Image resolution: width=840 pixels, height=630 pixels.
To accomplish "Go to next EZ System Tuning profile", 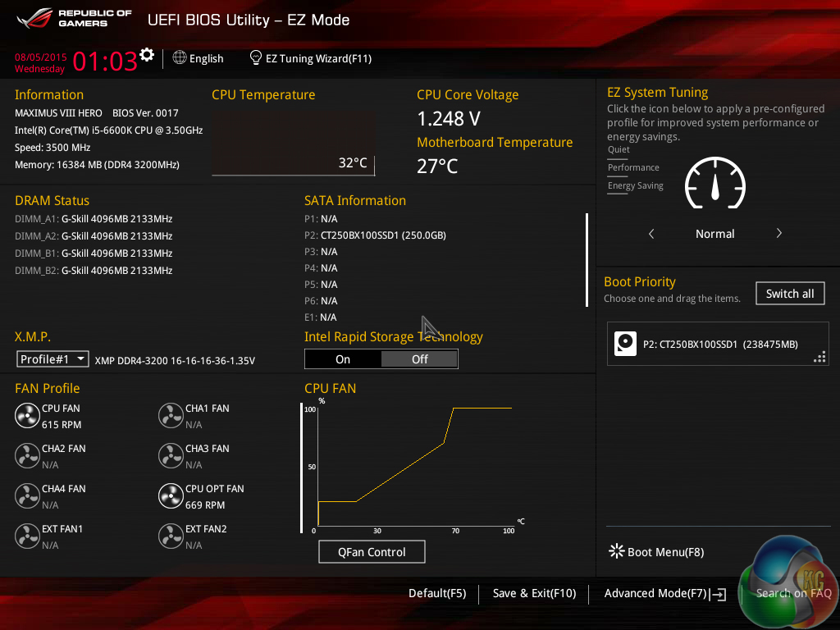I will tap(779, 233).
